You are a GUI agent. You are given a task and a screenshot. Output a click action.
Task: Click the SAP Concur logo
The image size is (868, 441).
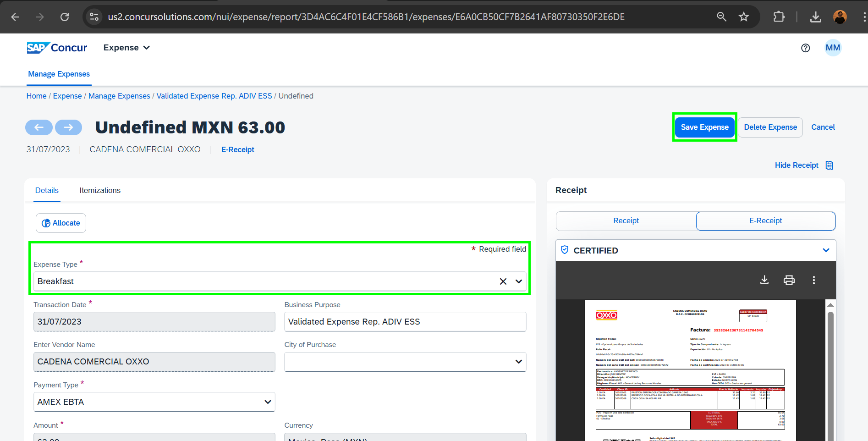pyautogui.click(x=57, y=48)
